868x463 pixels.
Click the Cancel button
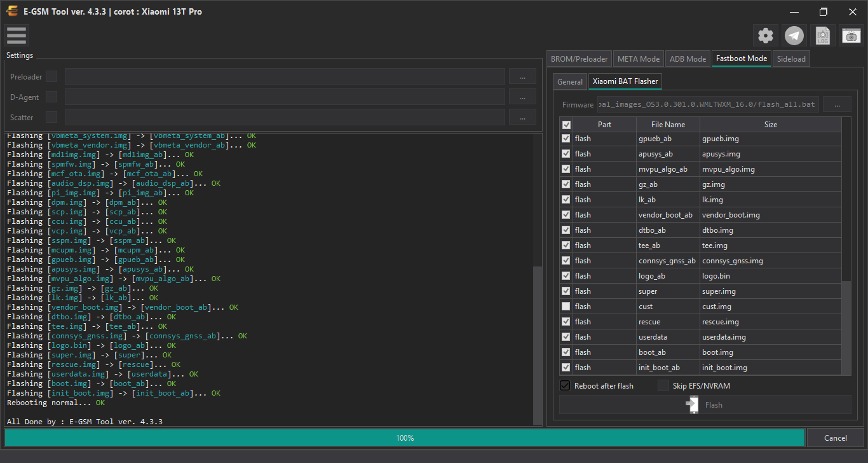pos(836,438)
